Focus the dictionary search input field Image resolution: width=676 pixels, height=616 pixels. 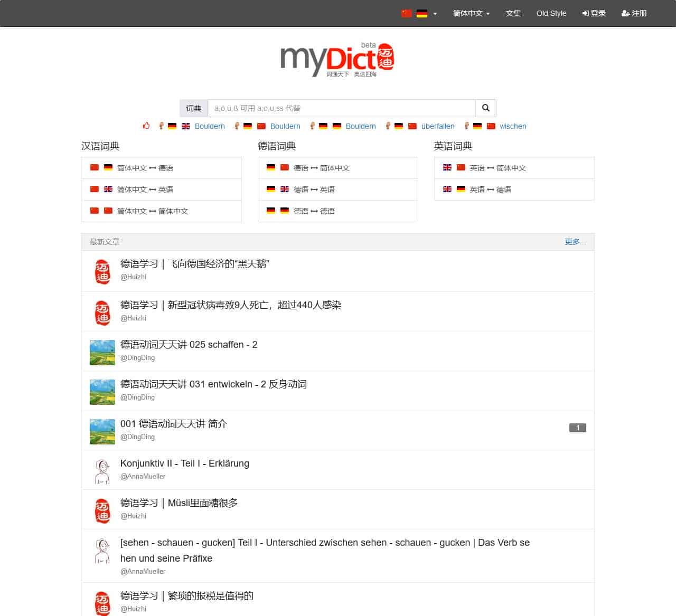click(x=342, y=108)
